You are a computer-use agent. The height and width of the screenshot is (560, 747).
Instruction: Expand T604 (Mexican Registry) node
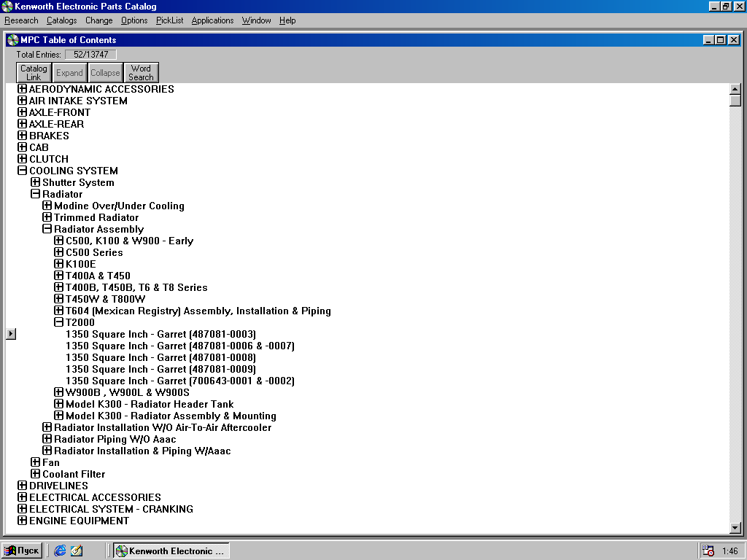pyautogui.click(x=58, y=311)
